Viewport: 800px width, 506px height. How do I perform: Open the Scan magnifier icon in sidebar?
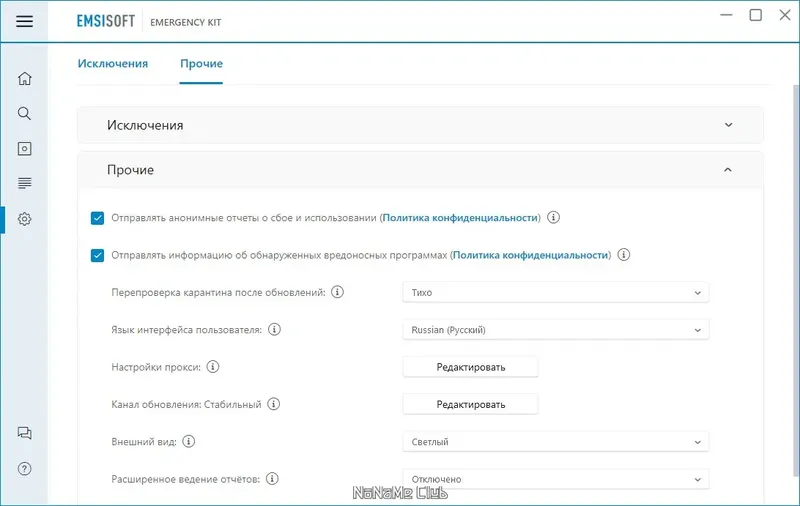coord(24,114)
